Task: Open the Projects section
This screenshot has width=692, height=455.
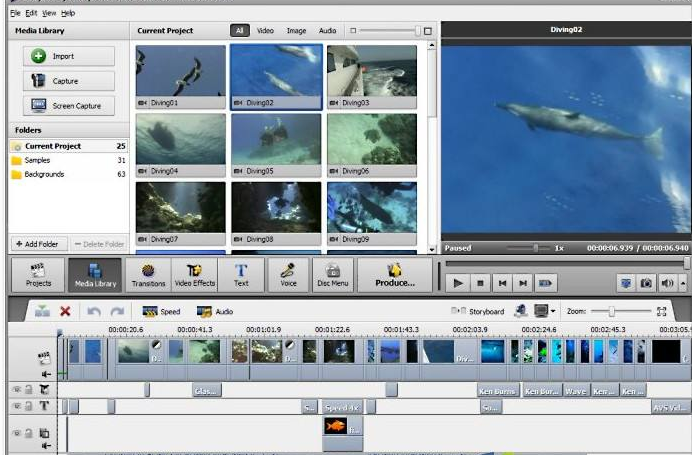Action: coord(38,275)
